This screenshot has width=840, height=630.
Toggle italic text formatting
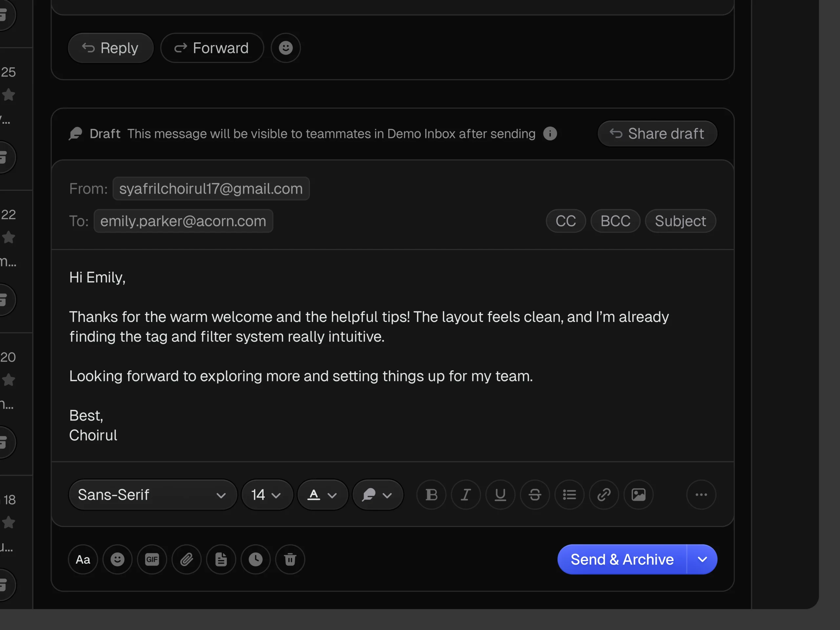click(x=466, y=495)
